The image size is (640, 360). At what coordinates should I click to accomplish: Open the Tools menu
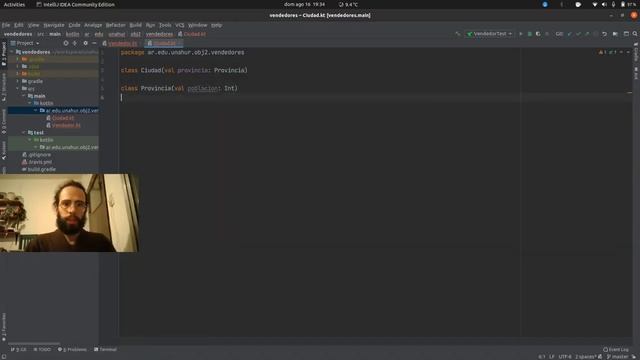(x=165, y=25)
